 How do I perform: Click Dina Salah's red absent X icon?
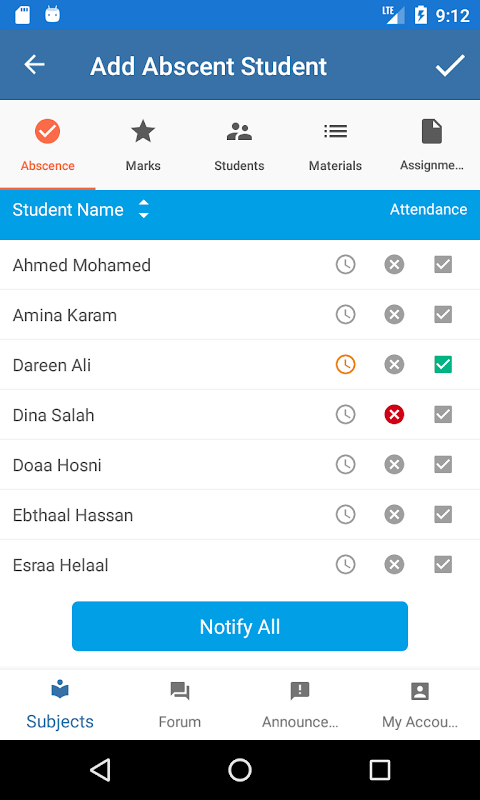click(x=394, y=415)
